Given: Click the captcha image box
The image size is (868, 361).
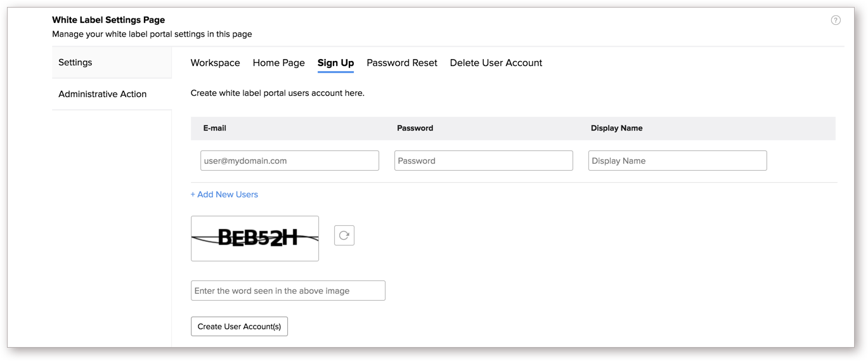Looking at the screenshot, I should 255,239.
